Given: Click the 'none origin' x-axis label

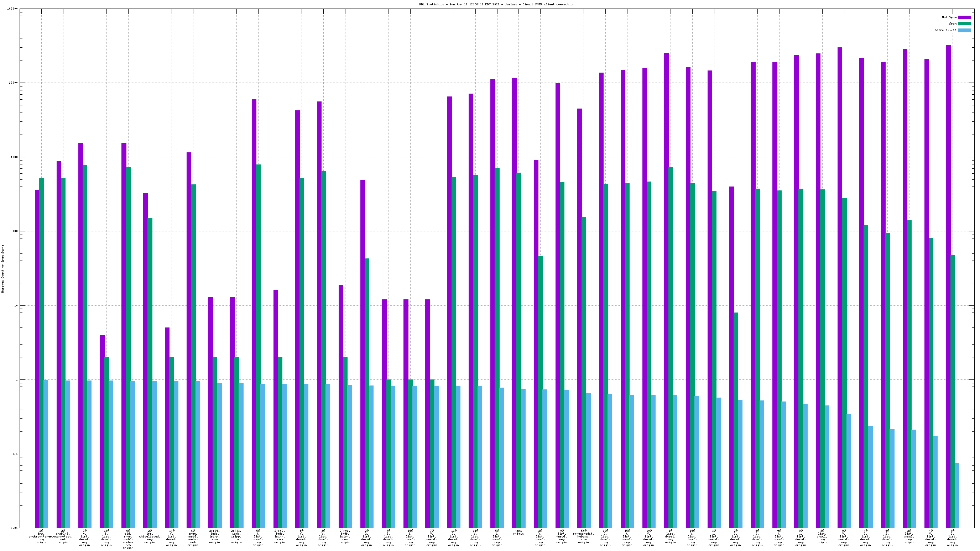Looking at the screenshot, I should (518, 532).
